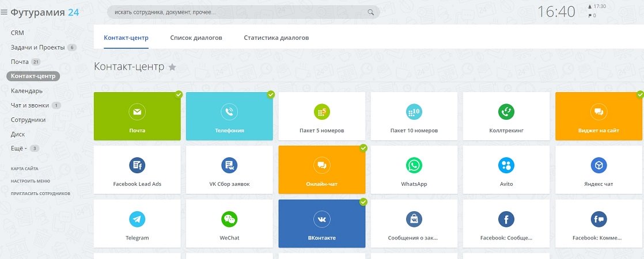This screenshot has height=259, width=644.
Task: Click the Футурамия 24 logo
Action: tap(45, 13)
